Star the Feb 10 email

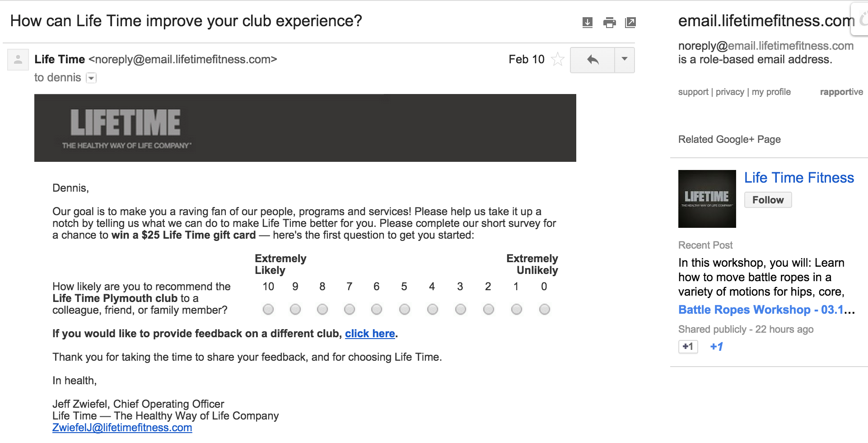pos(558,59)
